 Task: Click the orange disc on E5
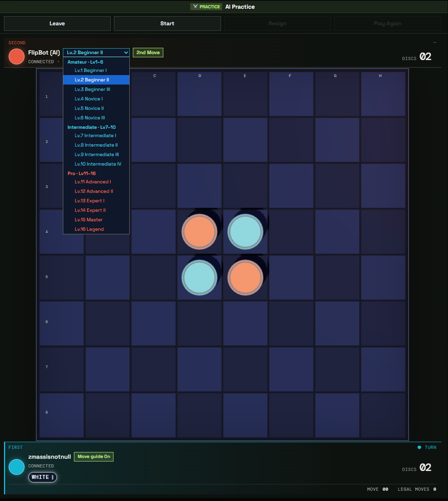pyautogui.click(x=245, y=277)
